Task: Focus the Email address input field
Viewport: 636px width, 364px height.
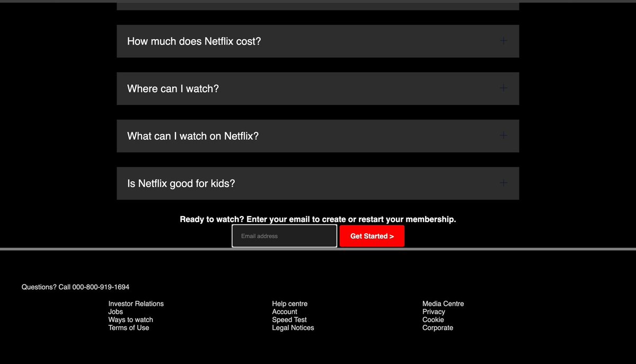Action: (284, 236)
